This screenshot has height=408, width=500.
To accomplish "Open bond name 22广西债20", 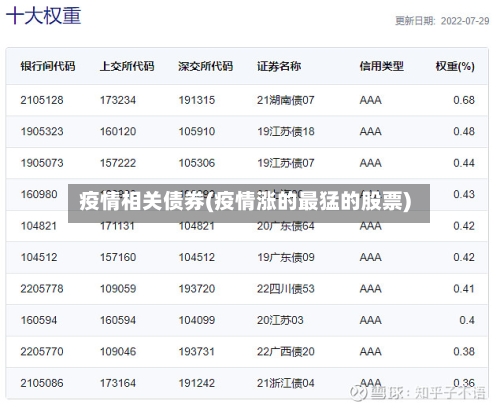I will click(286, 352).
